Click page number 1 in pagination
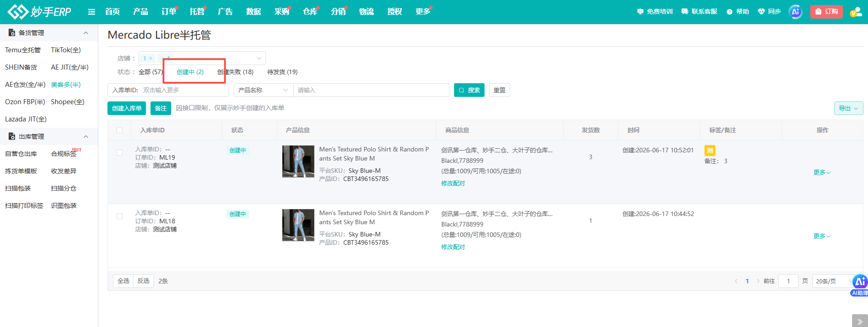The width and height of the screenshot is (868, 327). pyautogui.click(x=747, y=281)
